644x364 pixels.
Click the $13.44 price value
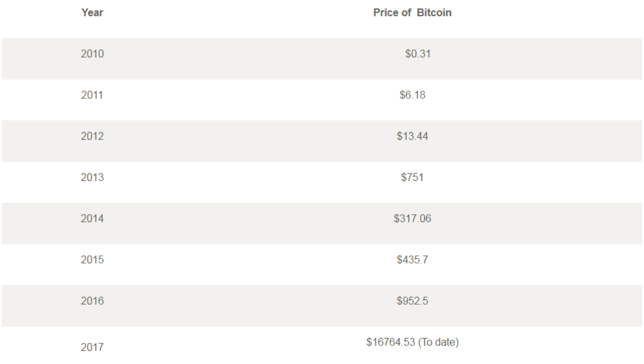(412, 137)
